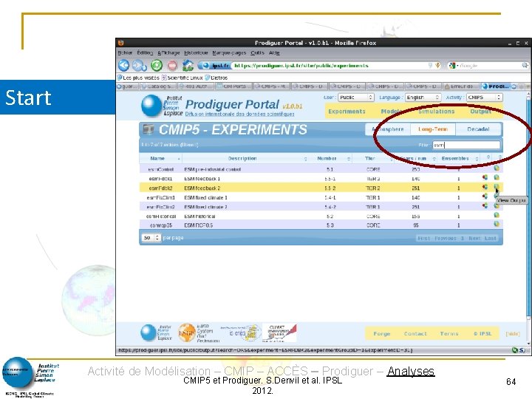
Task: Click the browser page vertical scrollbar
Action: pos(528,206)
